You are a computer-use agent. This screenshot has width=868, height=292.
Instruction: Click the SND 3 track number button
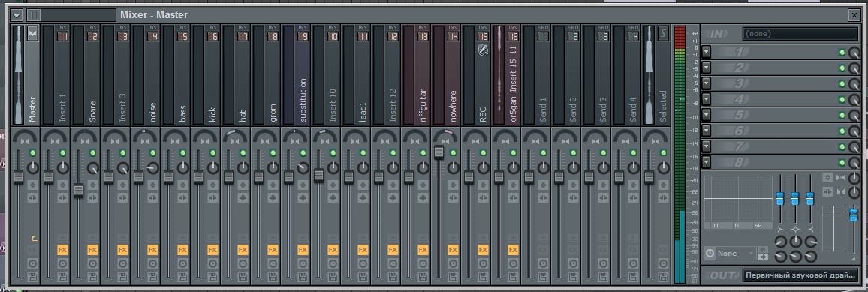(x=603, y=37)
